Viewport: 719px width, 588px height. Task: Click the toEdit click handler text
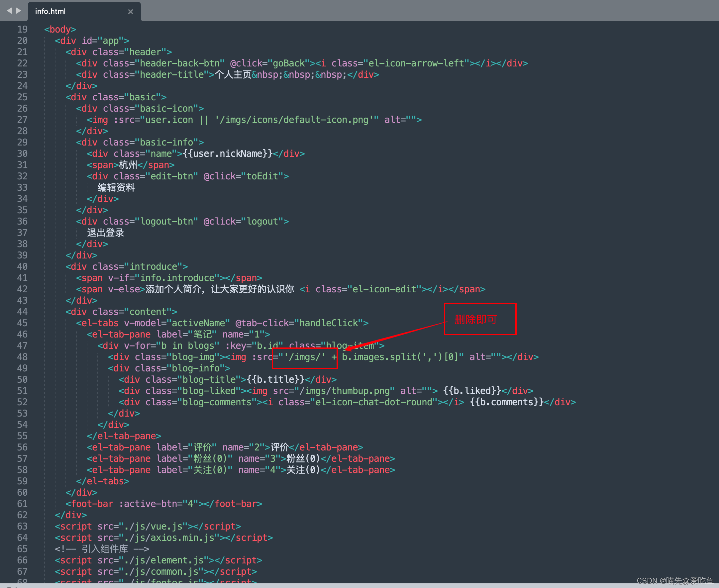coord(262,176)
